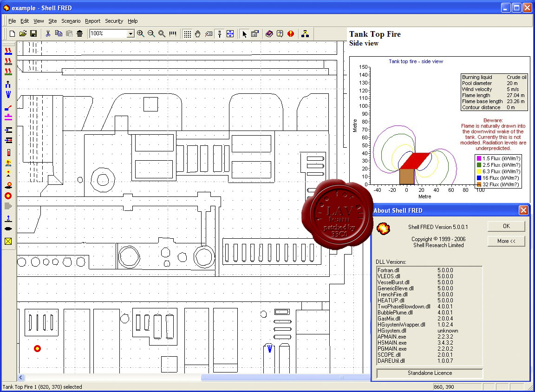Open the Scenario menu
This screenshot has width=535, height=392.
pyautogui.click(x=71, y=21)
